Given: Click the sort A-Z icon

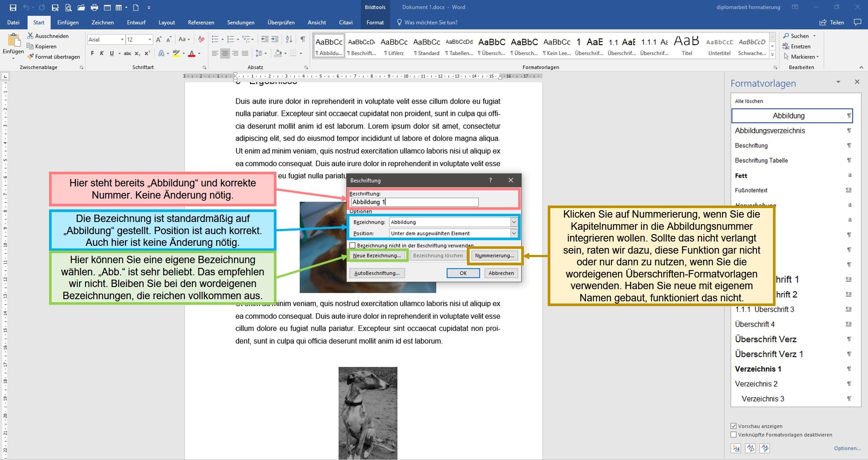Looking at the screenshot, I should [x=289, y=39].
